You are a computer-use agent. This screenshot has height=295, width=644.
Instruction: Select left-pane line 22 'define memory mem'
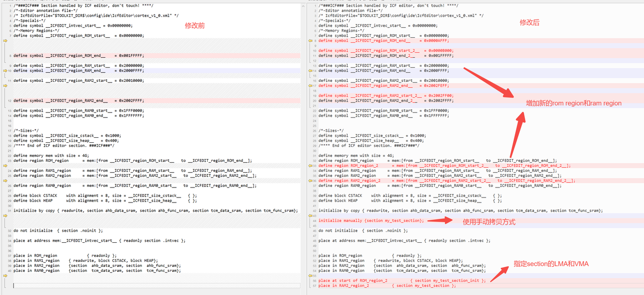click(x=52, y=156)
